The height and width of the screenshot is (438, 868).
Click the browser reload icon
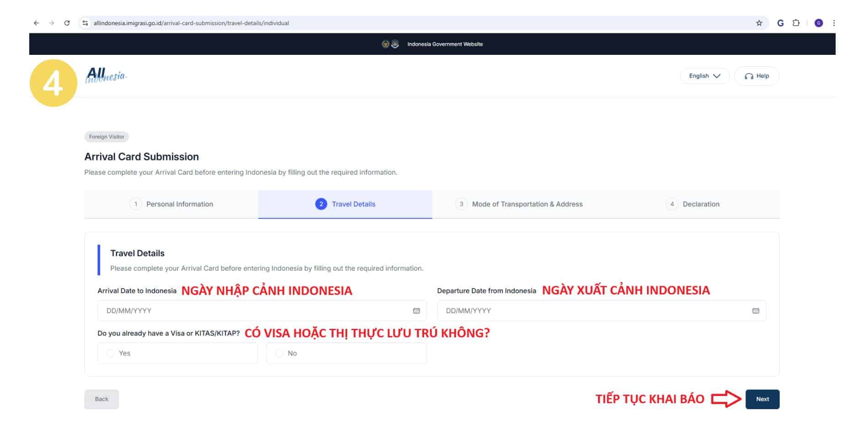click(67, 23)
